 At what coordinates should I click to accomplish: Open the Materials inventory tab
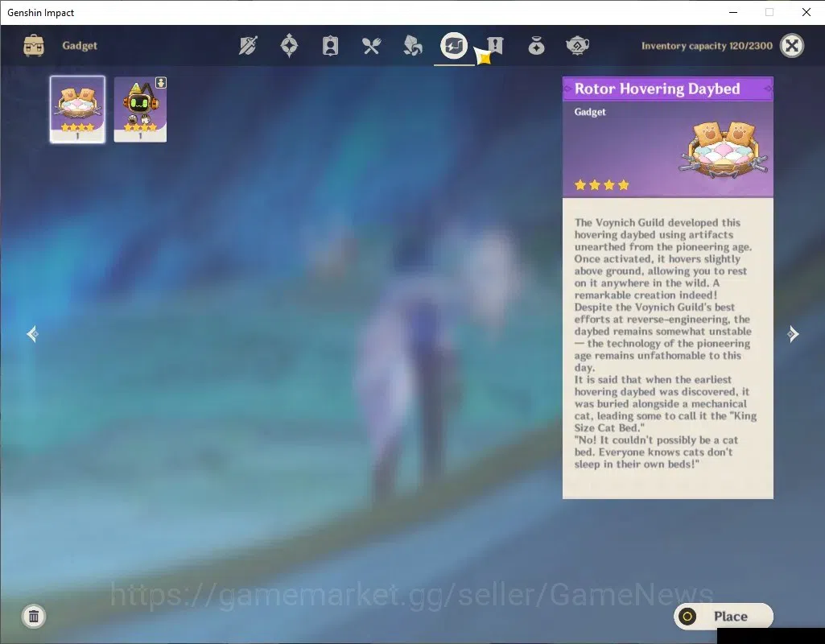(x=412, y=46)
